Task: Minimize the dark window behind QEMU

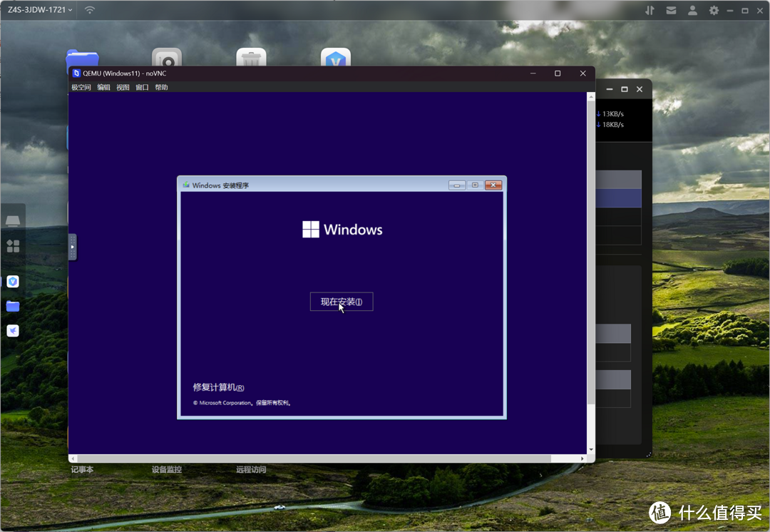Action: [610, 89]
